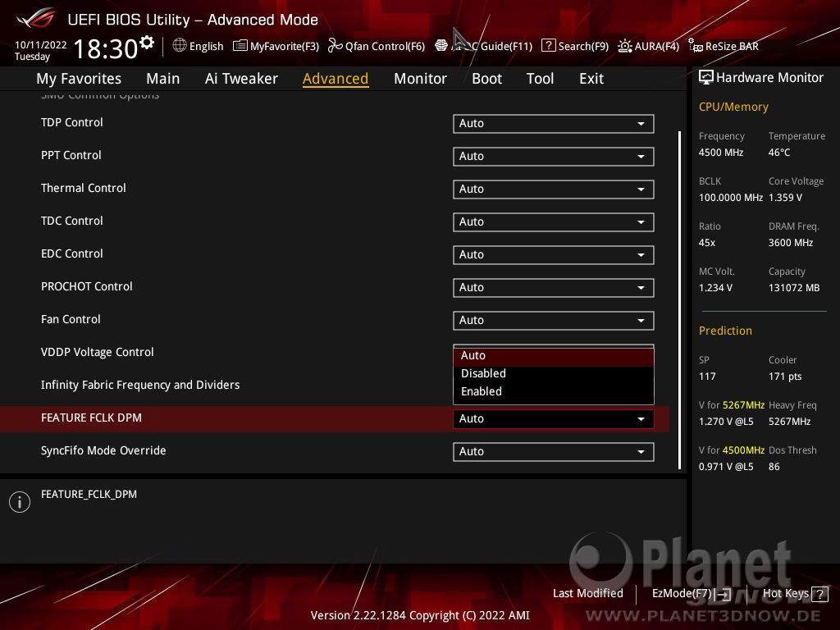Screen dimensions: 840x630
Task: Click Qfan Control(F6) label
Action: tap(386, 46)
